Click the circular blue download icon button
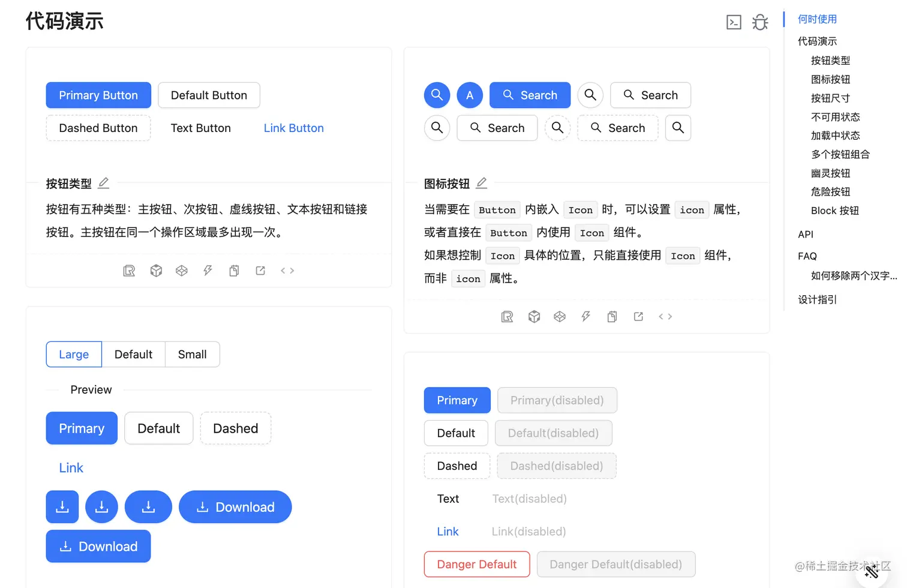 tap(101, 507)
